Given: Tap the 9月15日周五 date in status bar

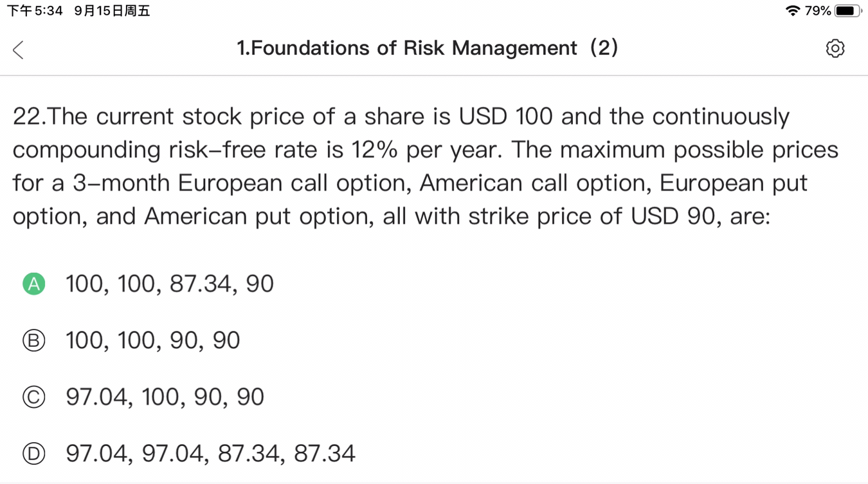Looking at the screenshot, I should [113, 11].
